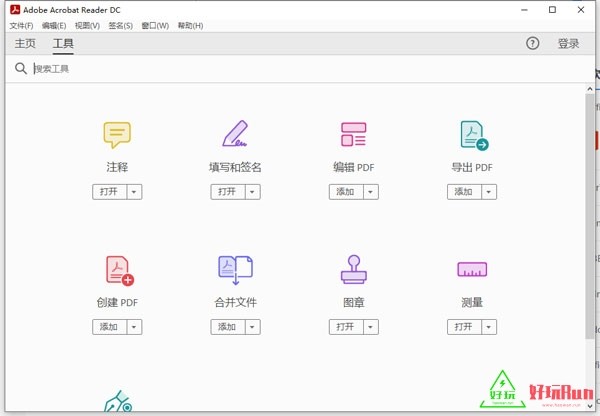Click the 测量 label text
Viewport: 600px width, 416px height.
[472, 302]
